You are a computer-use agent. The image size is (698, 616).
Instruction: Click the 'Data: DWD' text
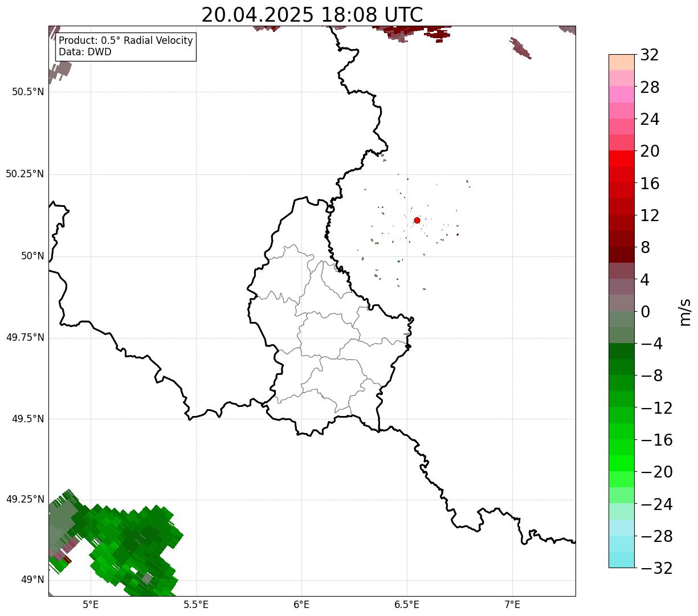(85, 52)
